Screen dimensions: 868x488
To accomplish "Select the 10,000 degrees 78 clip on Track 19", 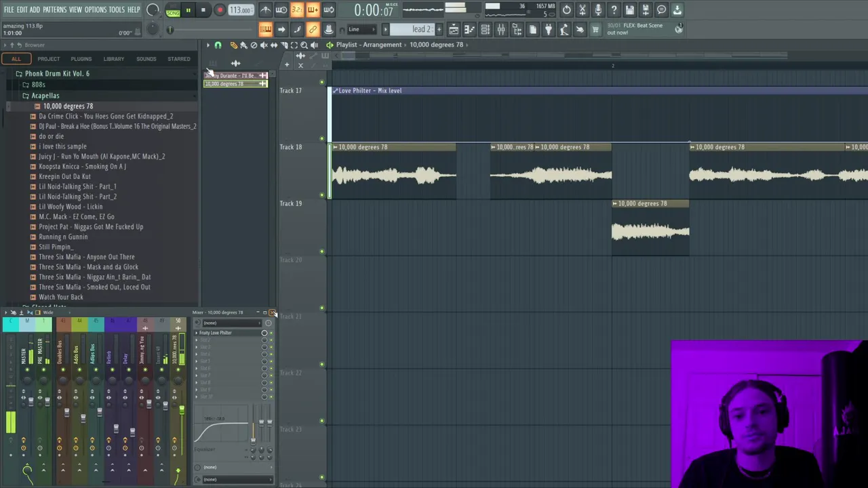I will [x=650, y=229].
